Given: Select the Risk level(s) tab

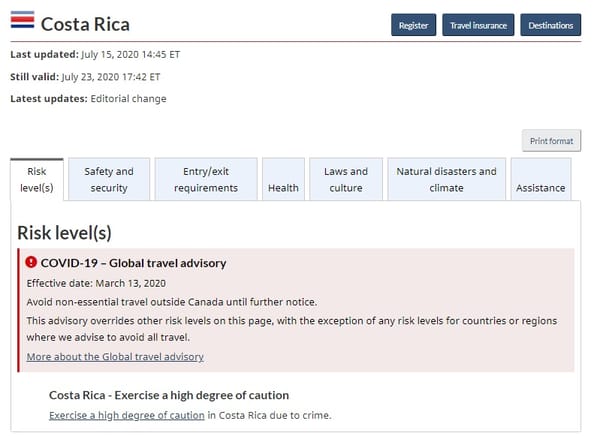Looking at the screenshot, I should coord(37,180).
